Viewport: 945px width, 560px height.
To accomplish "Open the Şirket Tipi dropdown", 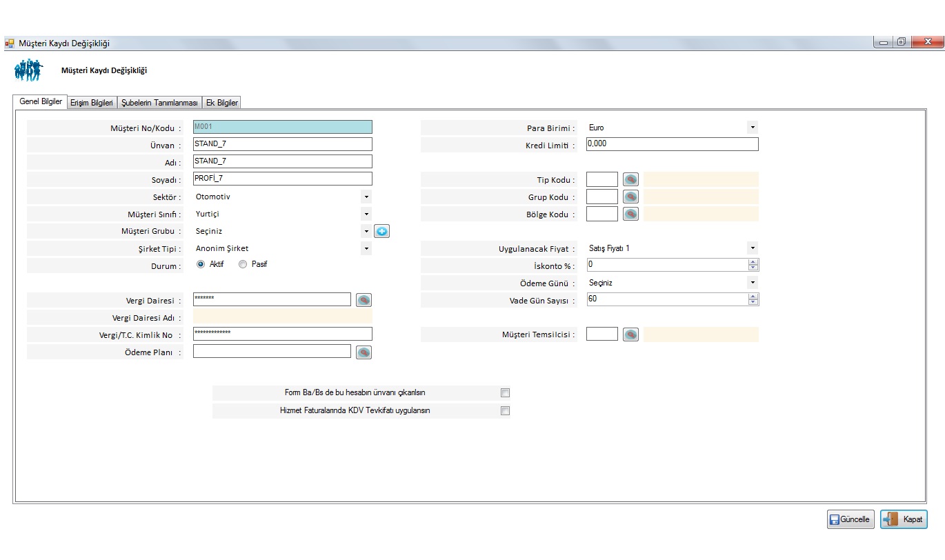I will click(x=366, y=249).
